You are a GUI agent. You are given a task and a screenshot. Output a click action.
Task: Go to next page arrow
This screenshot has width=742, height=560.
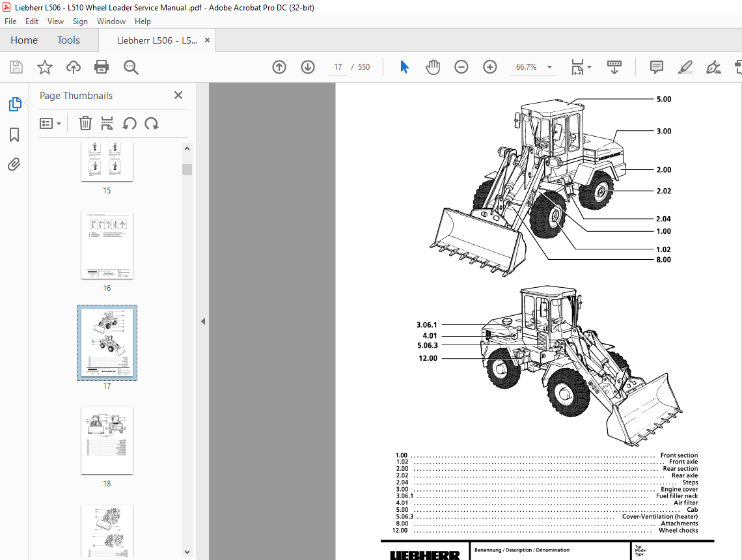coord(308,67)
